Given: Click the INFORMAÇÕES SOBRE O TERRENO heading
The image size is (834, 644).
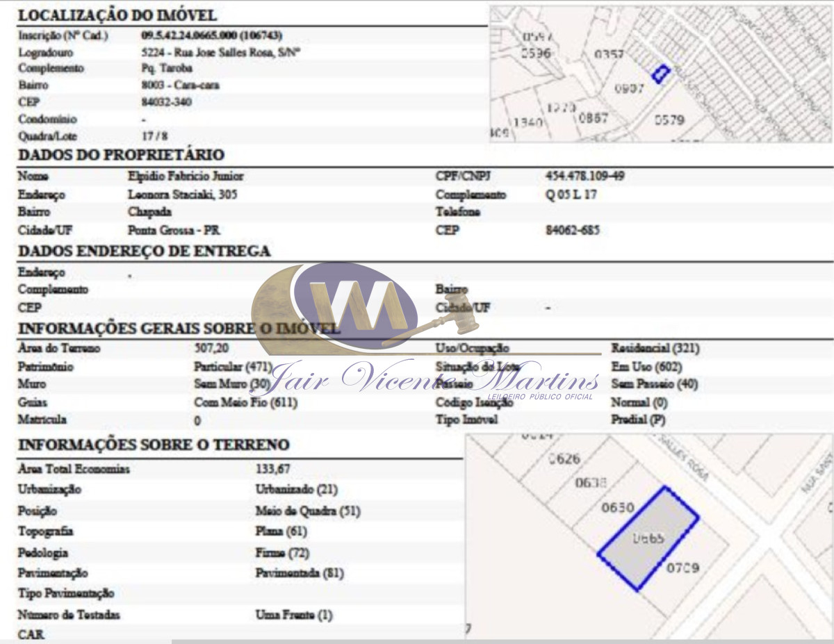Looking at the screenshot, I should pyautogui.click(x=153, y=445).
